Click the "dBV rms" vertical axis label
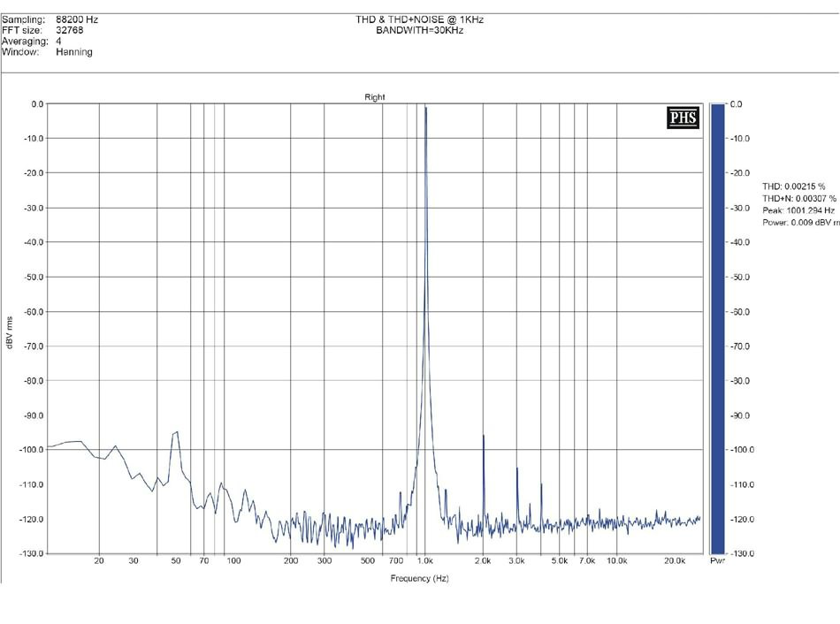The height and width of the screenshot is (624, 840). pyautogui.click(x=10, y=332)
